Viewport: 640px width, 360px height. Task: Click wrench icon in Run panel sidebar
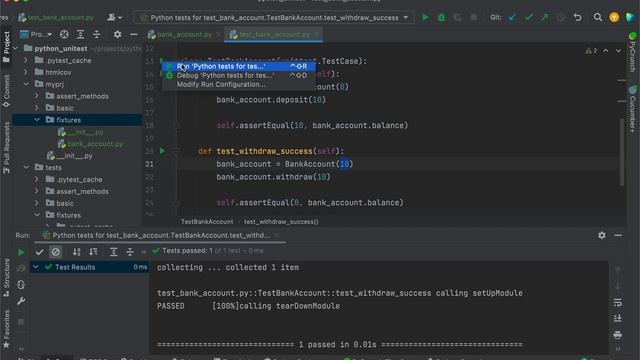click(21, 301)
